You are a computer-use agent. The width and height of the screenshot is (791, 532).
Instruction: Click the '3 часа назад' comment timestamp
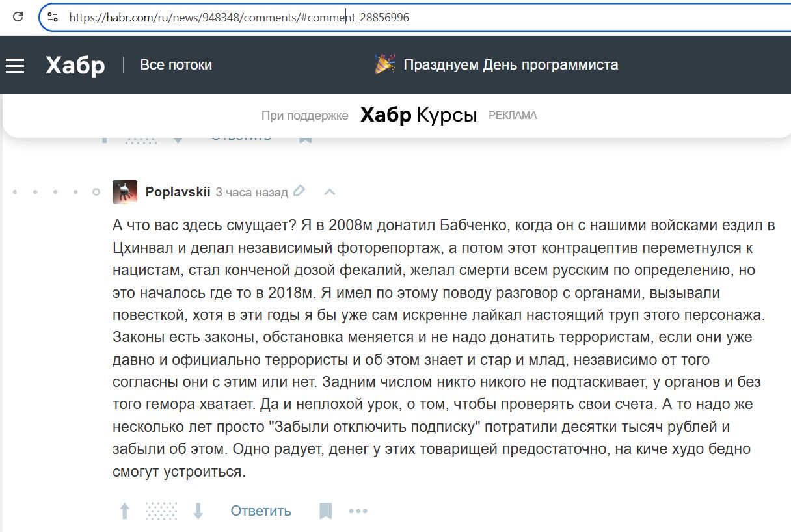pos(251,193)
